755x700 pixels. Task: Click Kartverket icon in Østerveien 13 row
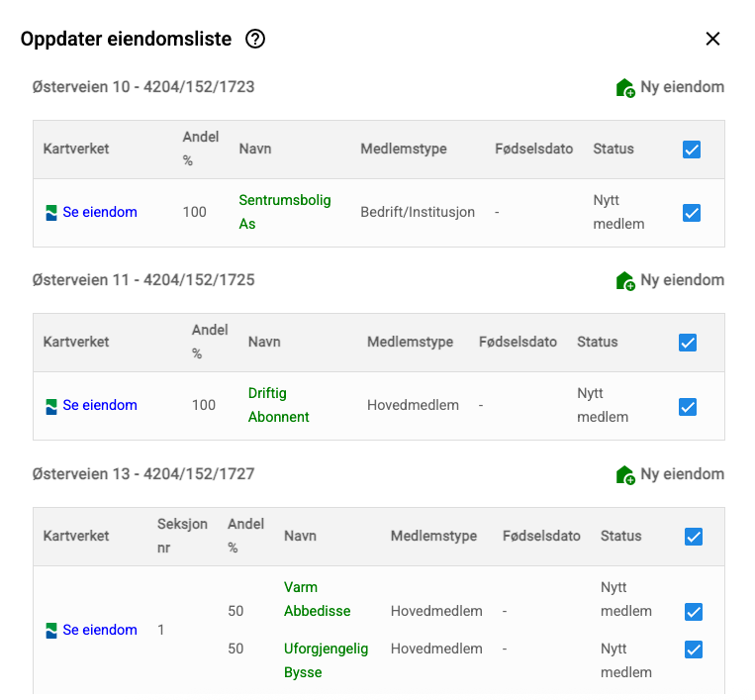pyautogui.click(x=51, y=631)
